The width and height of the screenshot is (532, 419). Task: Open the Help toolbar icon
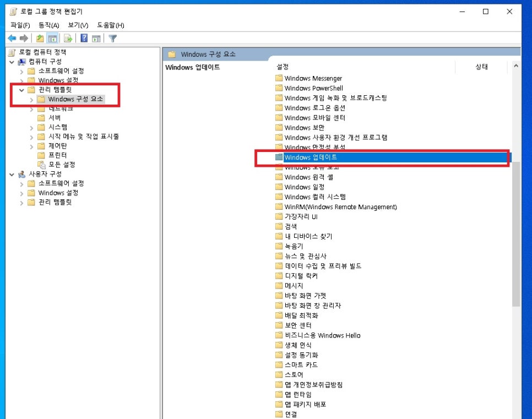click(x=84, y=39)
